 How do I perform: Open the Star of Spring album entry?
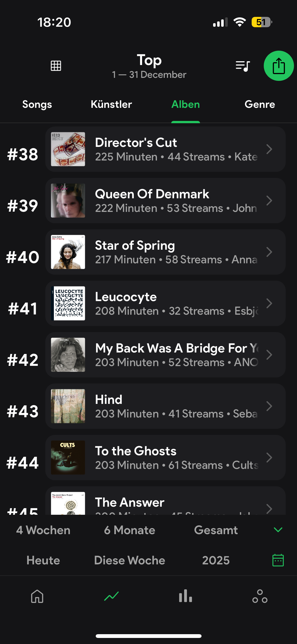coord(164,252)
